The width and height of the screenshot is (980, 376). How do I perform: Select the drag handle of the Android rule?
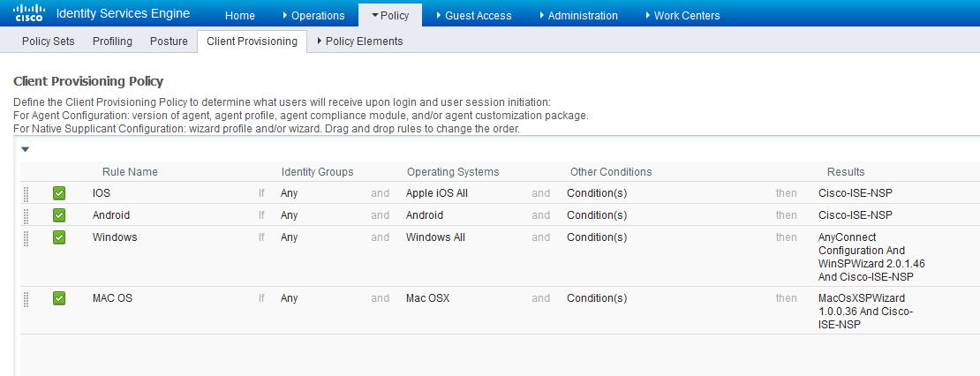[26, 215]
